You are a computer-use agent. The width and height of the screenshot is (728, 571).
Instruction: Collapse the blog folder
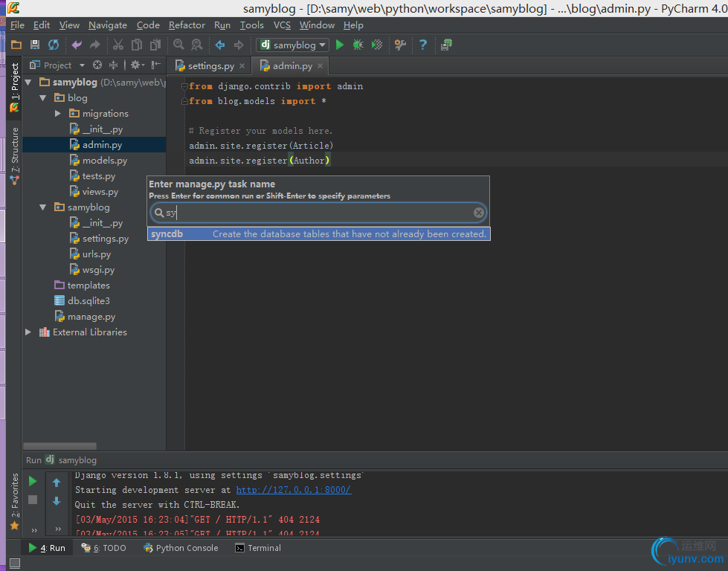43,98
